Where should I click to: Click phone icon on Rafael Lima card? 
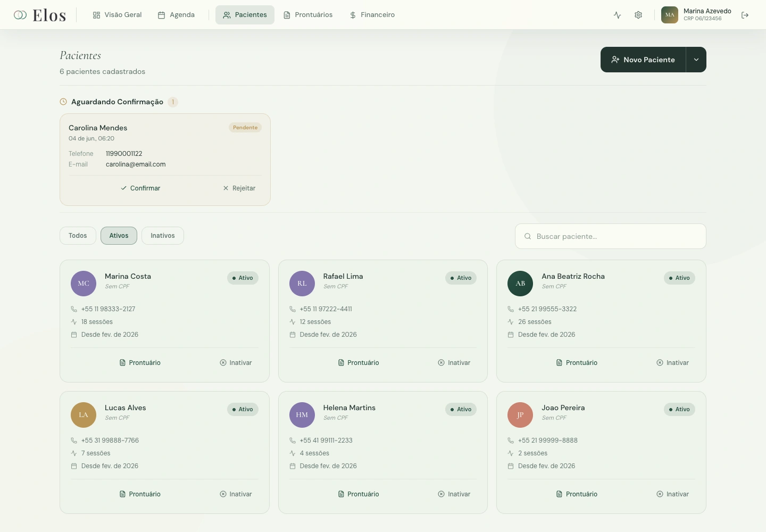[293, 309]
